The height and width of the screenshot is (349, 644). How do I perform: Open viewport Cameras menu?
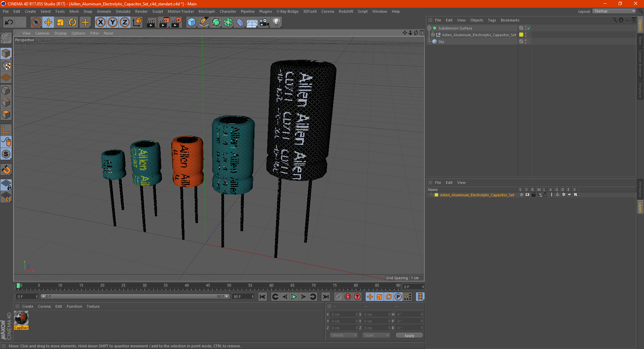pos(42,33)
